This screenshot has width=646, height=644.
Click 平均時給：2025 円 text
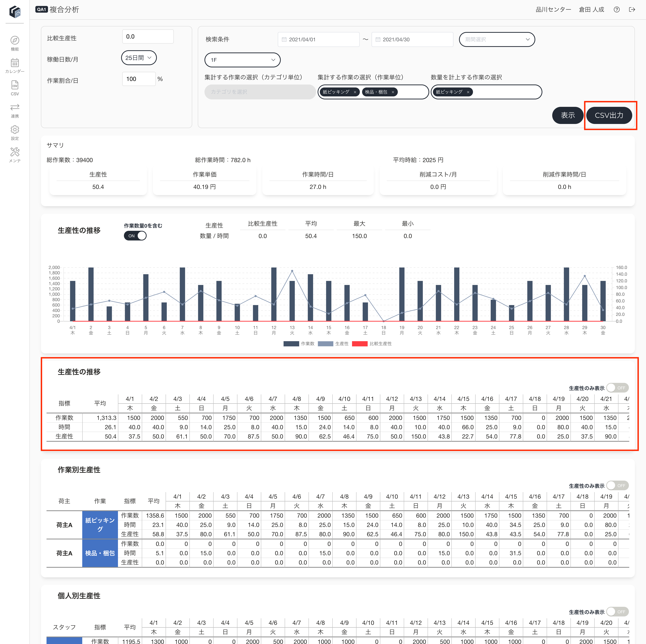point(418,160)
